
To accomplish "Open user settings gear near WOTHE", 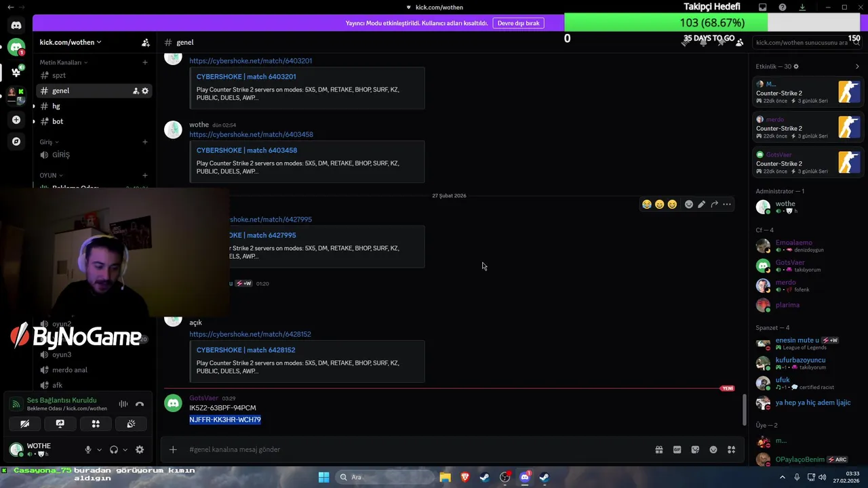I will click(140, 449).
